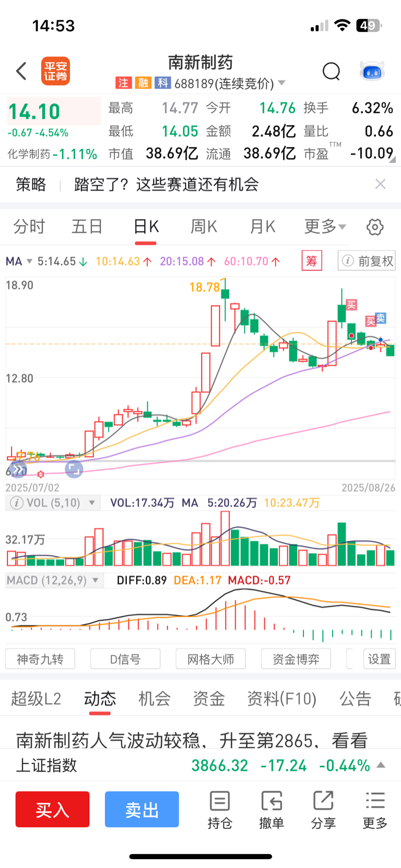This screenshot has width=401, height=868.
Task: Tap the blue 卖出 button
Action: click(x=142, y=809)
